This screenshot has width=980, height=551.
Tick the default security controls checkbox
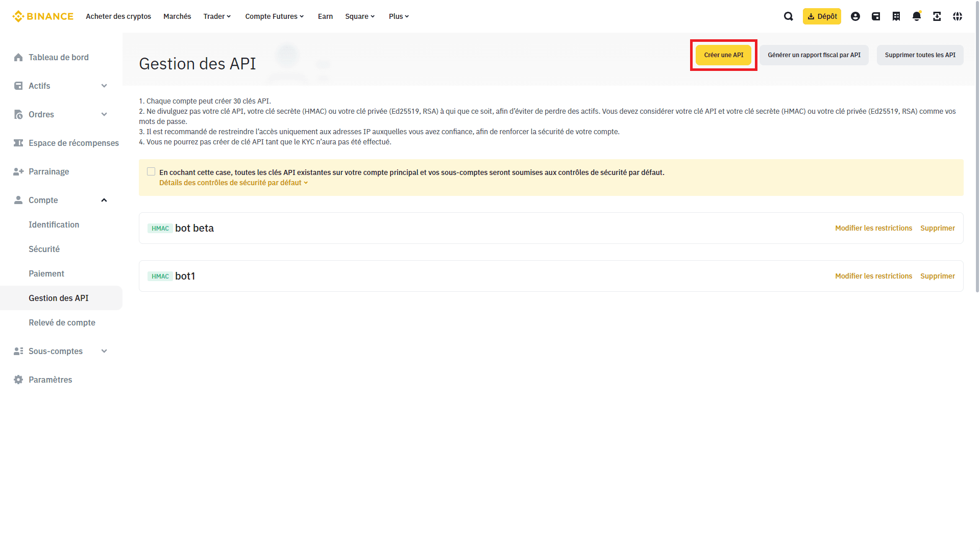151,171
